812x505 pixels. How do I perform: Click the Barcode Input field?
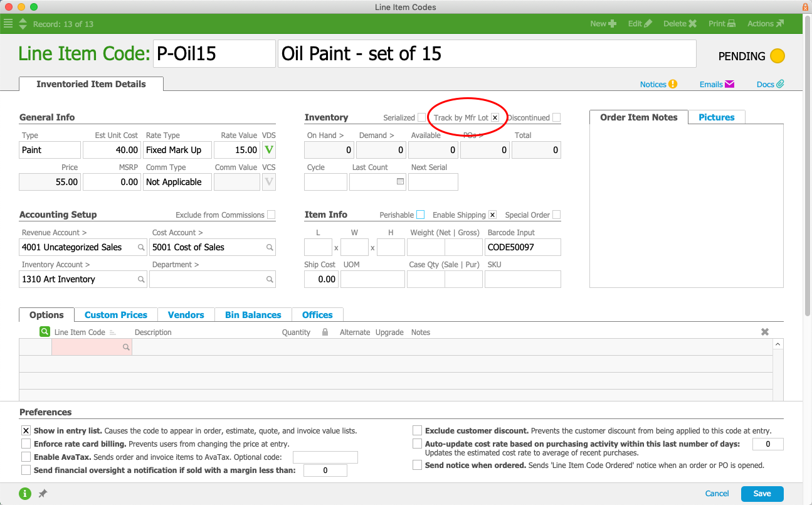523,247
